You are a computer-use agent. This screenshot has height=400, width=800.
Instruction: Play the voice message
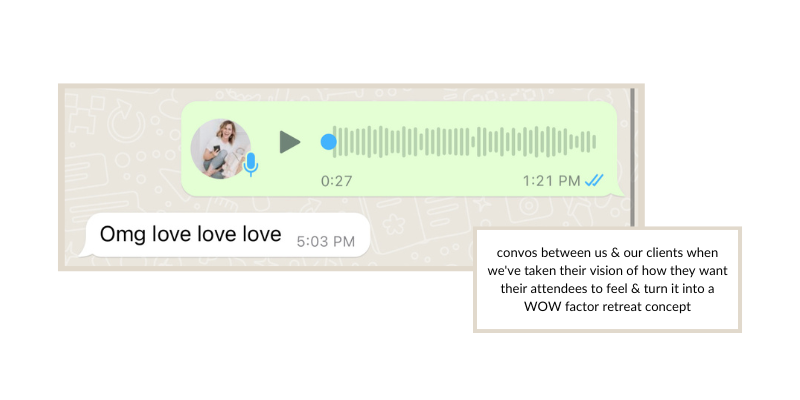(289, 142)
